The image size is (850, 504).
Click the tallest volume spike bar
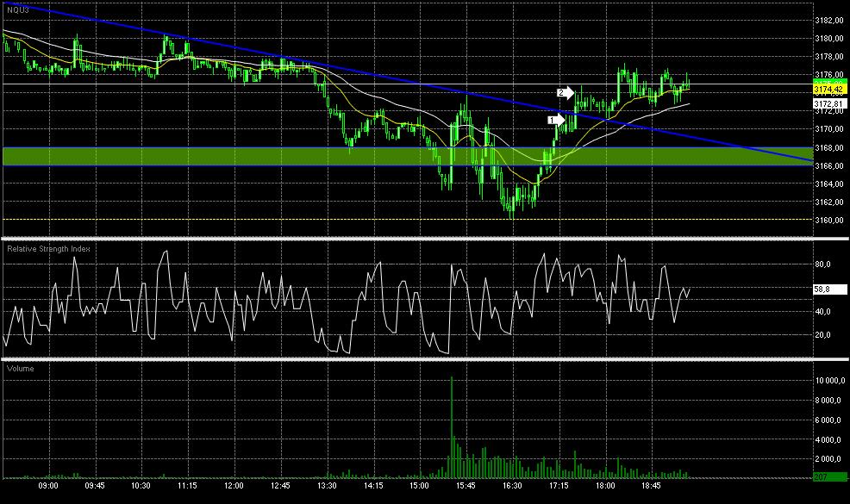point(452,427)
